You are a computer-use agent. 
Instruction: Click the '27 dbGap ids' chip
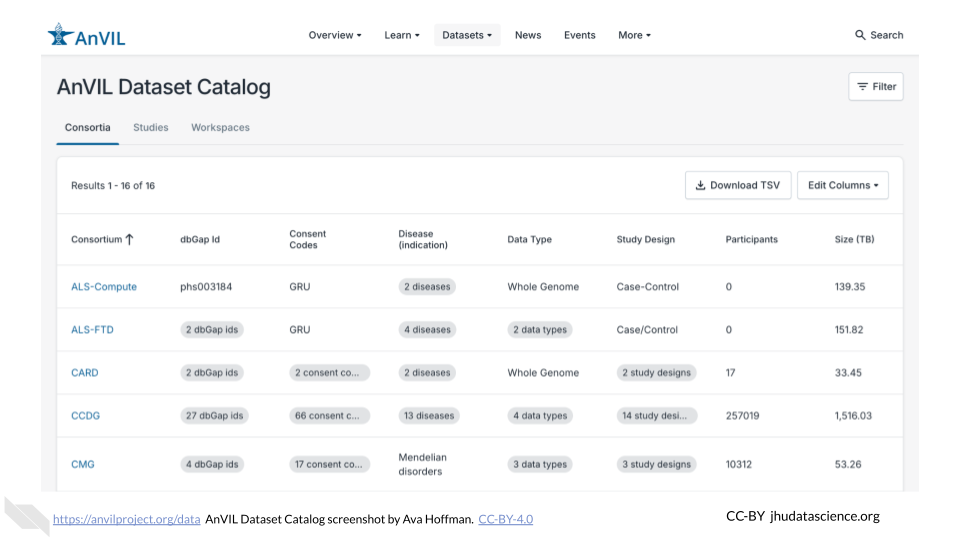[x=214, y=415]
